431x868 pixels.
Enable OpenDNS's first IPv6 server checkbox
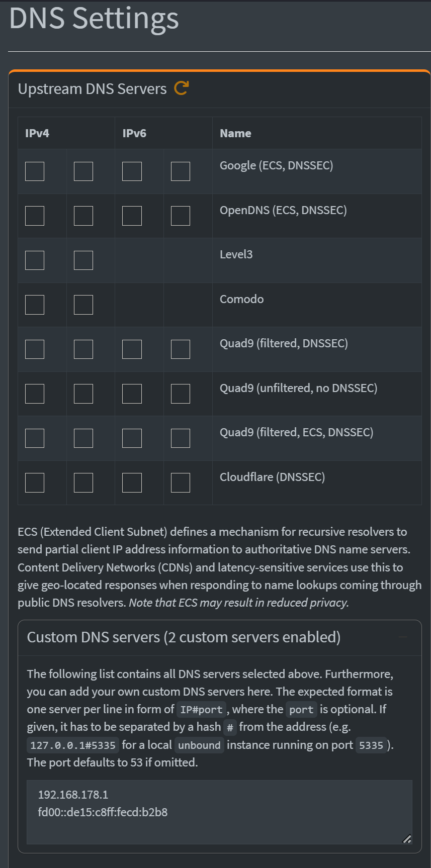coord(132,216)
